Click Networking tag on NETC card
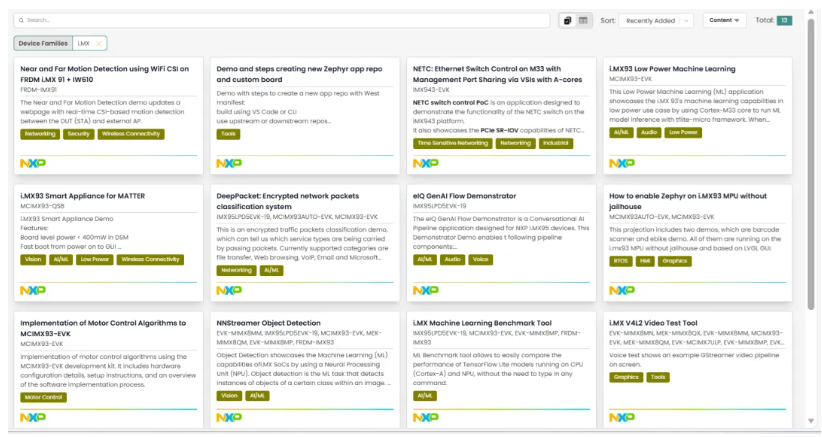Image resolution: width=822 pixels, height=437 pixels. click(x=515, y=144)
